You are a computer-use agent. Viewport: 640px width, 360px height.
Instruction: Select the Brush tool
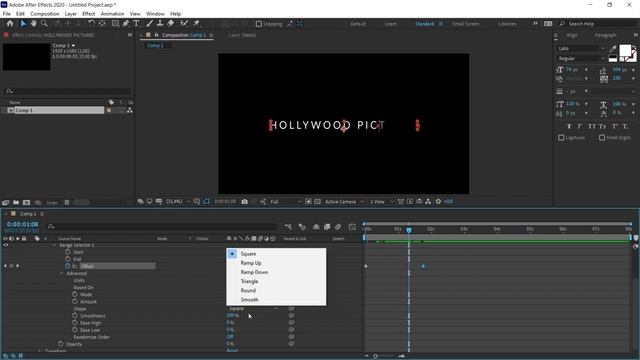click(x=150, y=24)
